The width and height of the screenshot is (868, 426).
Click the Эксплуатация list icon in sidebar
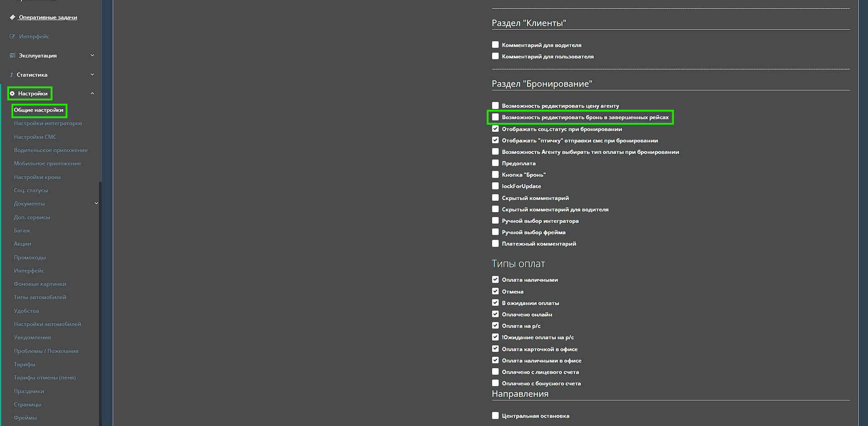point(12,56)
